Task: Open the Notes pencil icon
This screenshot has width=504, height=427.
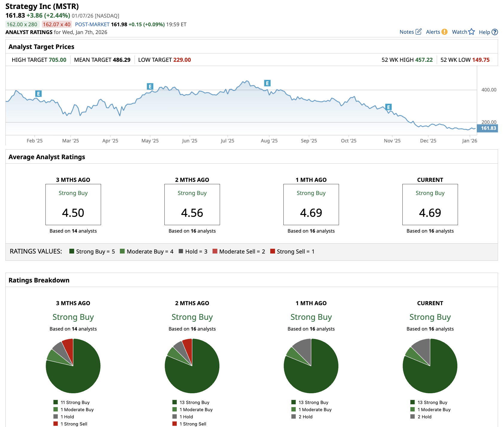Action: point(419,32)
